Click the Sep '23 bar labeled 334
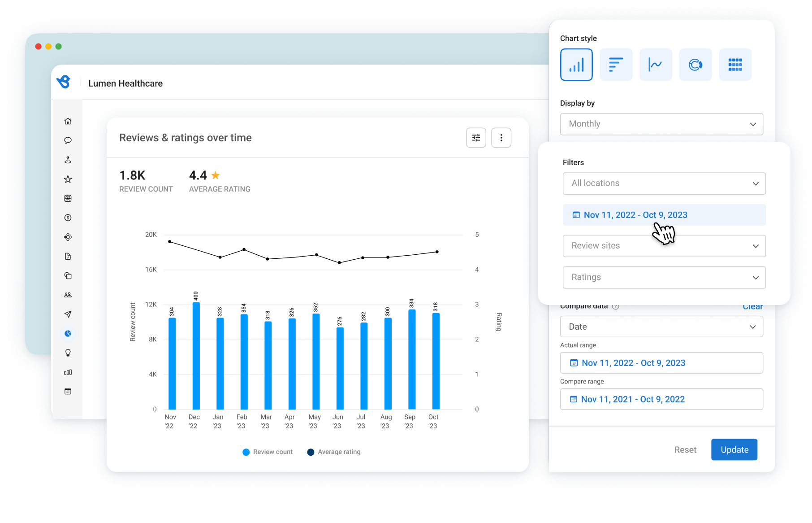The image size is (812, 523). click(412, 359)
